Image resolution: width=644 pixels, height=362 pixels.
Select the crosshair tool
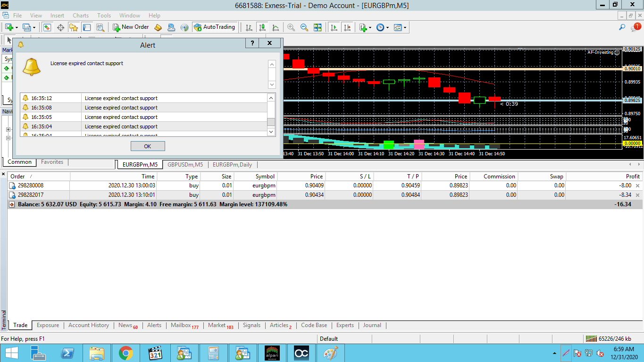coord(60,27)
